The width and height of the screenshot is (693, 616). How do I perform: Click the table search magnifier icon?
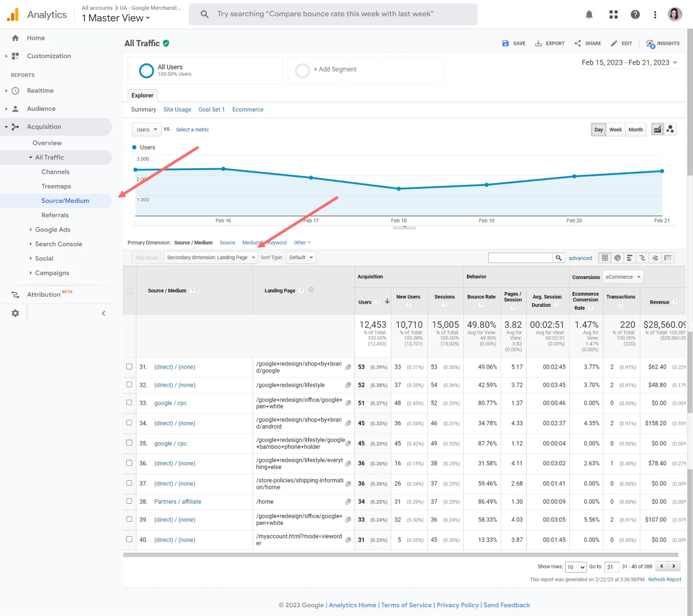(559, 258)
